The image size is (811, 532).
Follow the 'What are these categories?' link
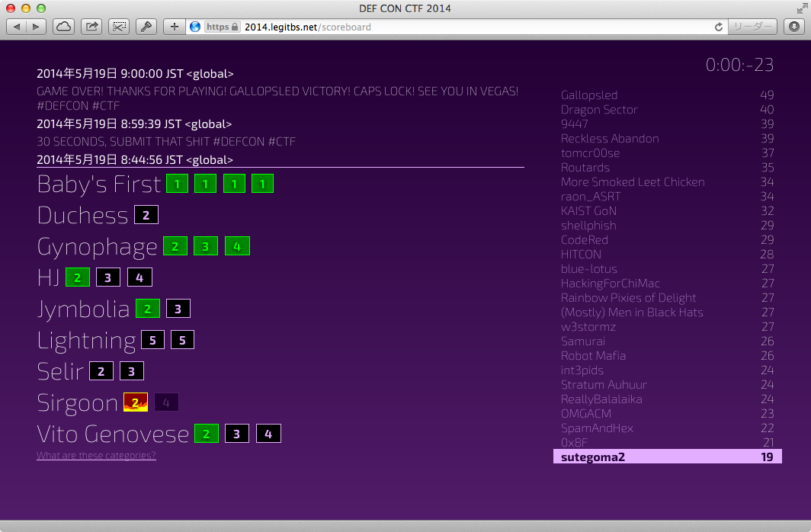(x=96, y=456)
